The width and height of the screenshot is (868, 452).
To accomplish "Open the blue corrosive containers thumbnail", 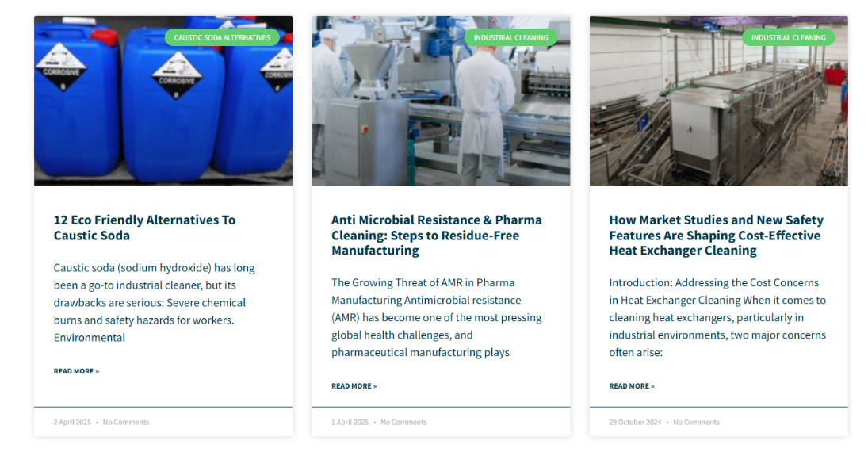I will (163, 101).
